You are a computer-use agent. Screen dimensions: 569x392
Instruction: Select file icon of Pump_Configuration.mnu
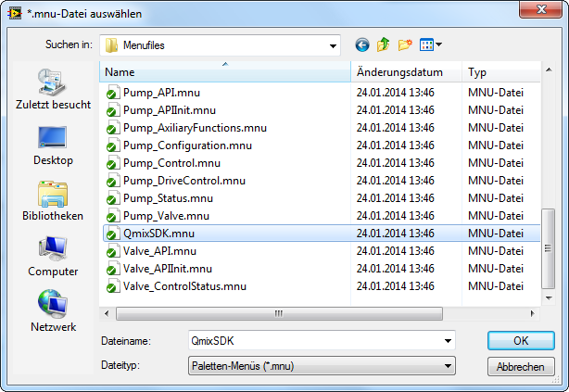tap(112, 145)
